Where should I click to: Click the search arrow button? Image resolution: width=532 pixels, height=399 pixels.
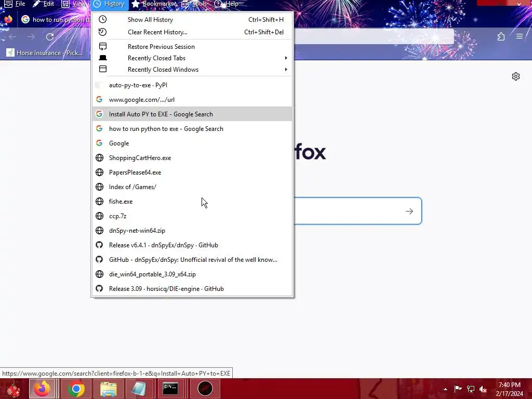point(409,211)
